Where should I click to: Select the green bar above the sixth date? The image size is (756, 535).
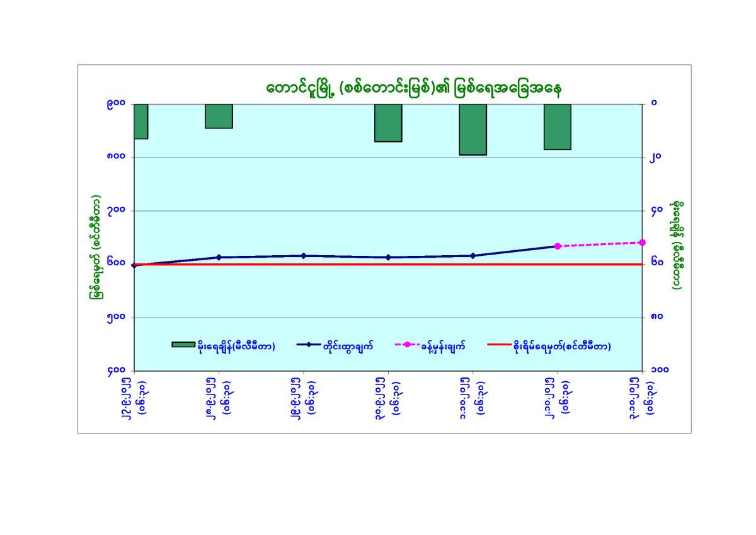pyautogui.click(x=558, y=127)
